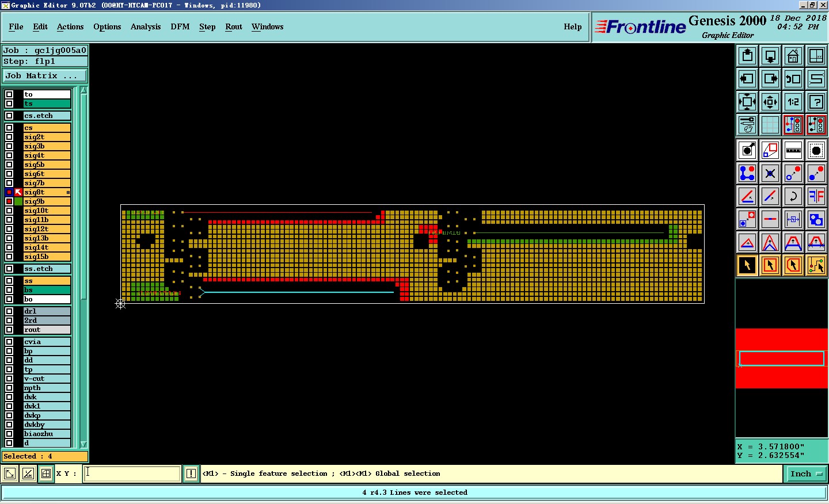The height and width of the screenshot is (504, 829).
Task: Enable the cs layer checkbox
Action: click(x=9, y=128)
